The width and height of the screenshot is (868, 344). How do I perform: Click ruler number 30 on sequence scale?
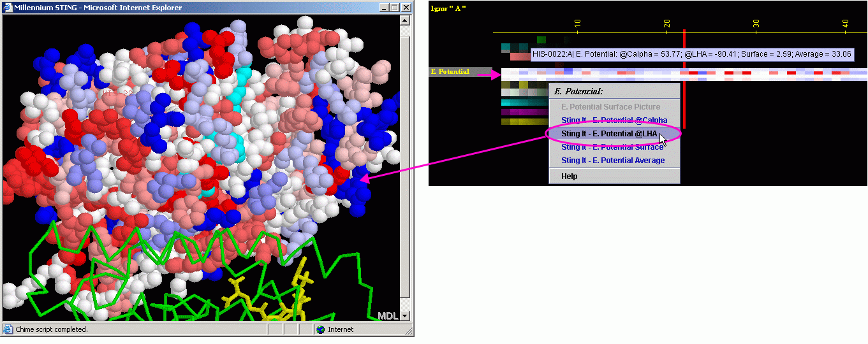(x=756, y=25)
